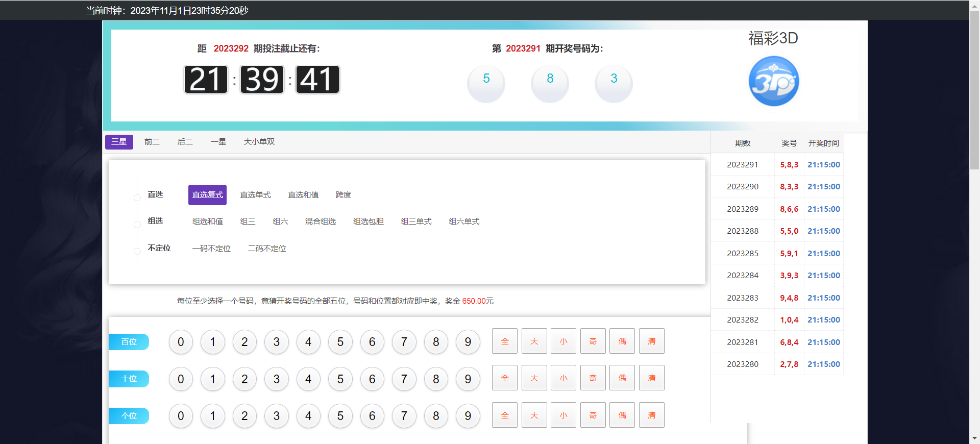Screen dimensions: 980x444
Task: Select the 跨度 play type
Action: coord(344,195)
